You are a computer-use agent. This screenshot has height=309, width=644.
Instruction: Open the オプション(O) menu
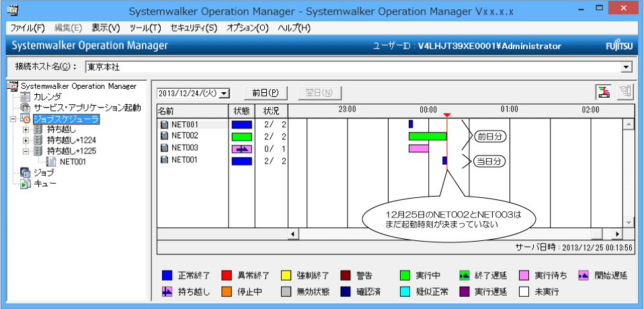[247, 28]
